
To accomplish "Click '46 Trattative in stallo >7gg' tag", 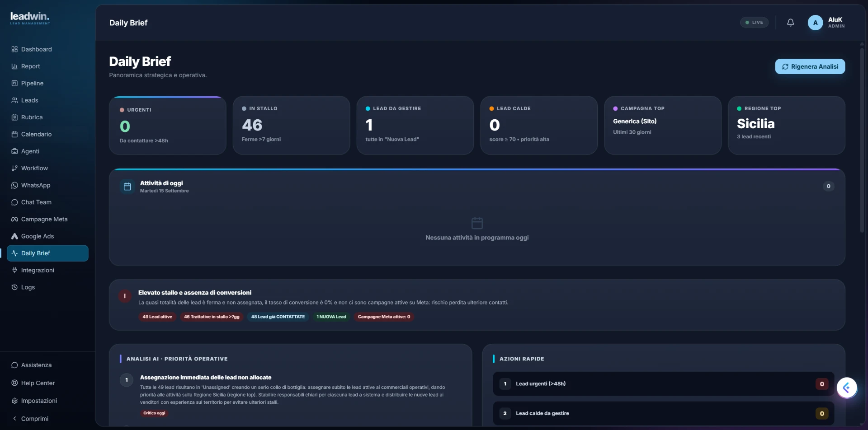I will pyautogui.click(x=212, y=317).
